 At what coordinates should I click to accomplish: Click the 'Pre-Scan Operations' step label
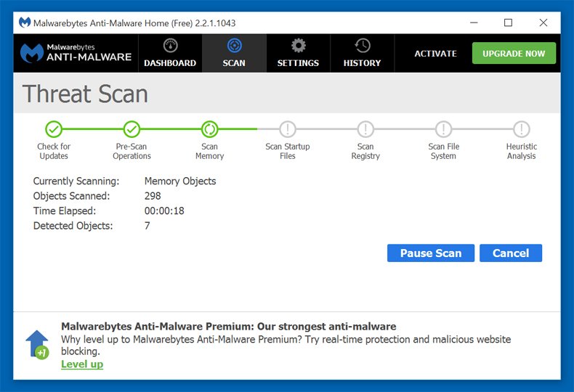(x=132, y=151)
